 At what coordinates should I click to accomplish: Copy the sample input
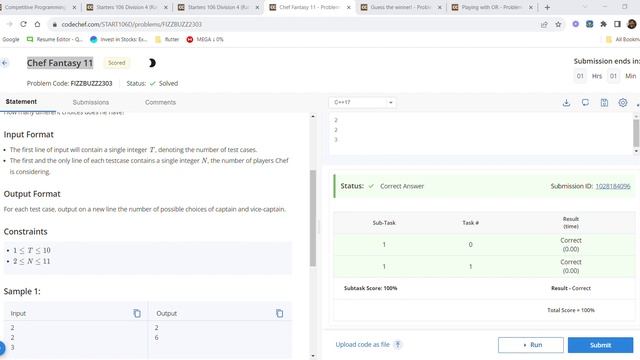click(x=137, y=313)
